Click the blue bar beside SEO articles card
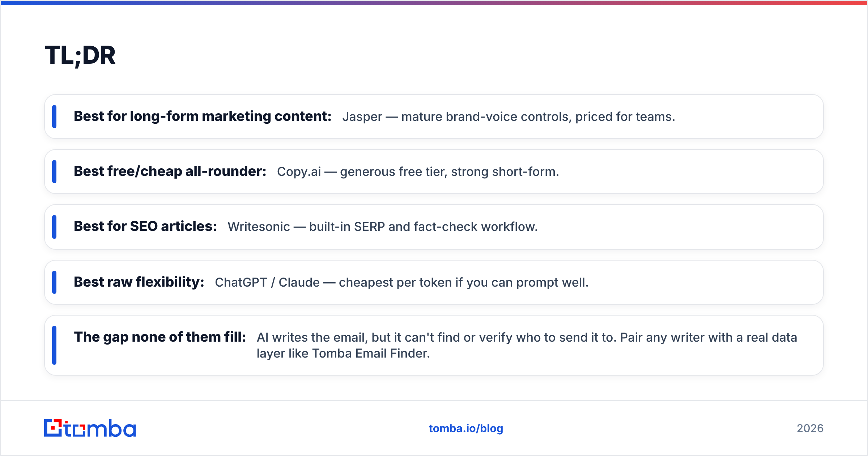The width and height of the screenshot is (868, 456). click(54, 227)
